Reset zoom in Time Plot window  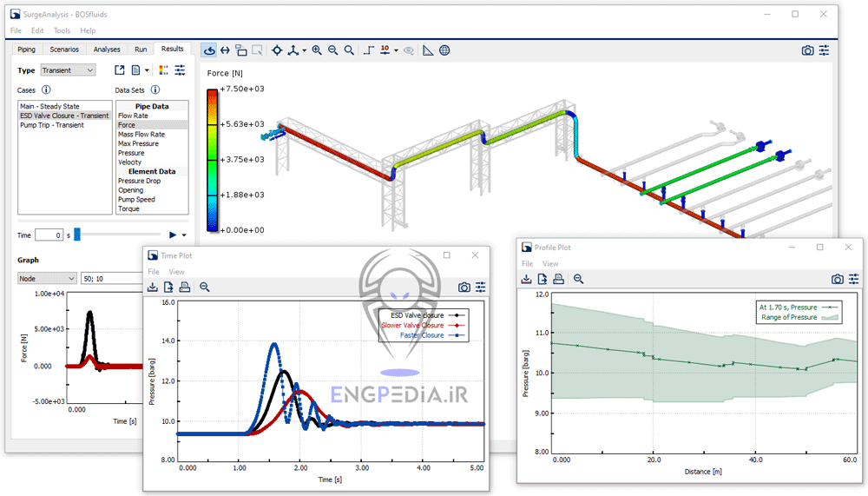(205, 287)
